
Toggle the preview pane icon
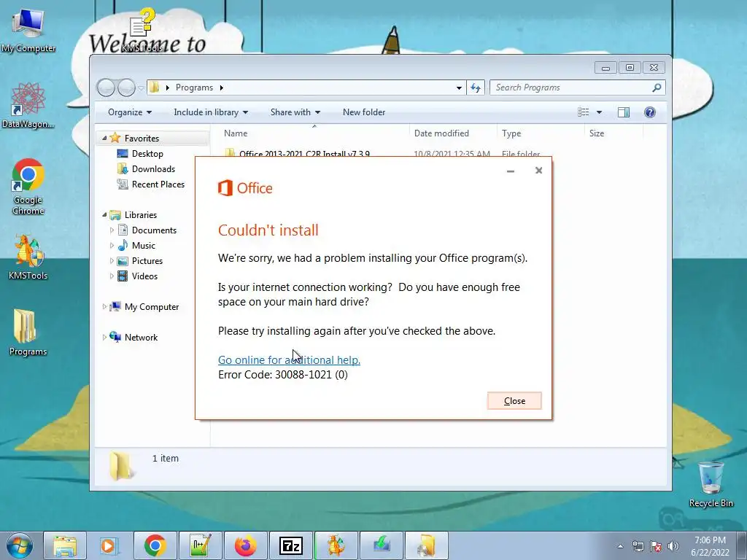click(624, 112)
